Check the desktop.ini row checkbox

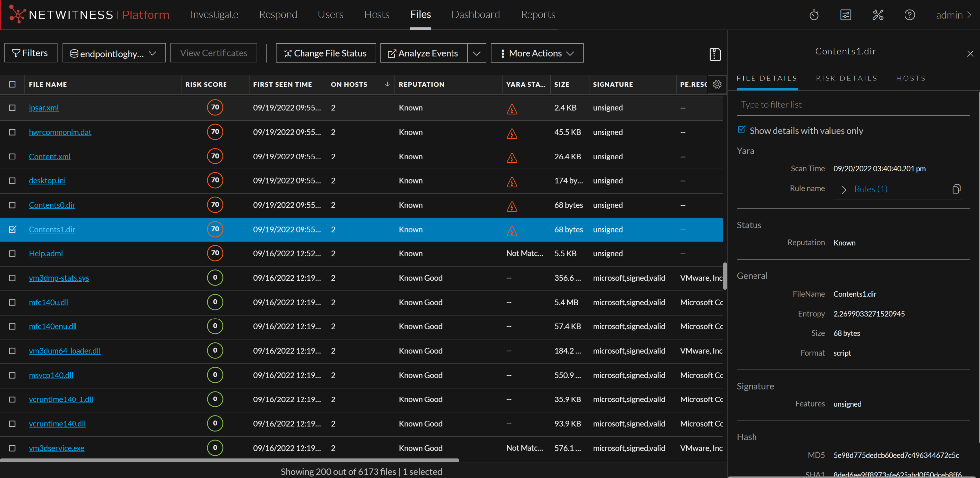point(12,181)
